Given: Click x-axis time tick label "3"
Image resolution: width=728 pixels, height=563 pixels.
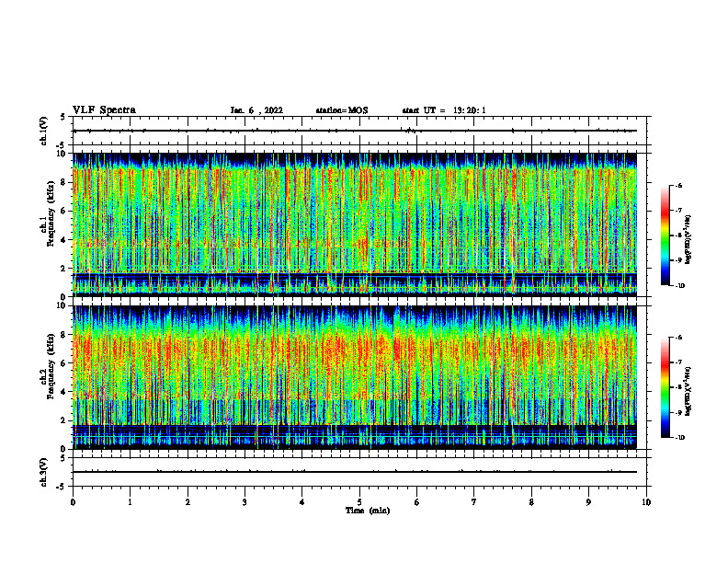Looking at the screenshot, I should point(245,502).
